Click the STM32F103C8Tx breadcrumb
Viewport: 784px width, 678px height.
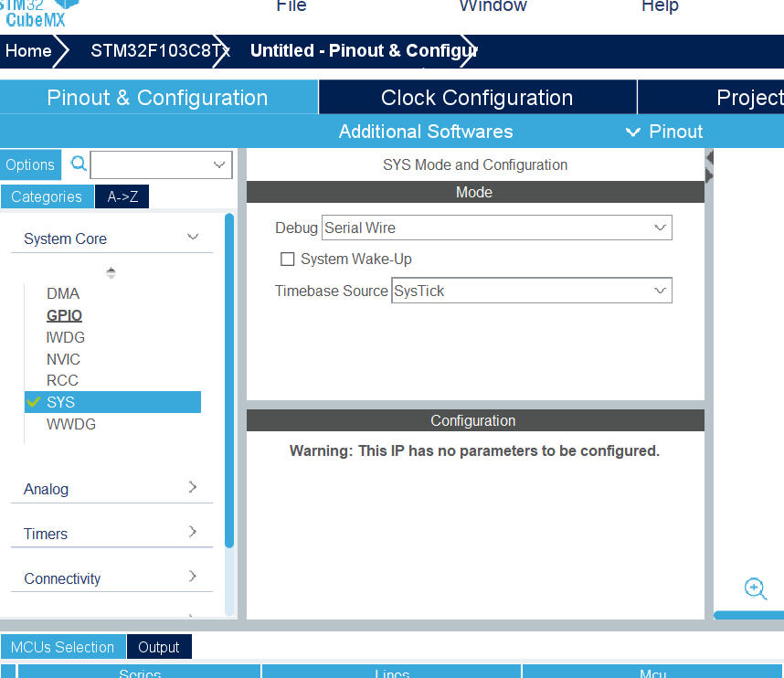click(x=159, y=50)
